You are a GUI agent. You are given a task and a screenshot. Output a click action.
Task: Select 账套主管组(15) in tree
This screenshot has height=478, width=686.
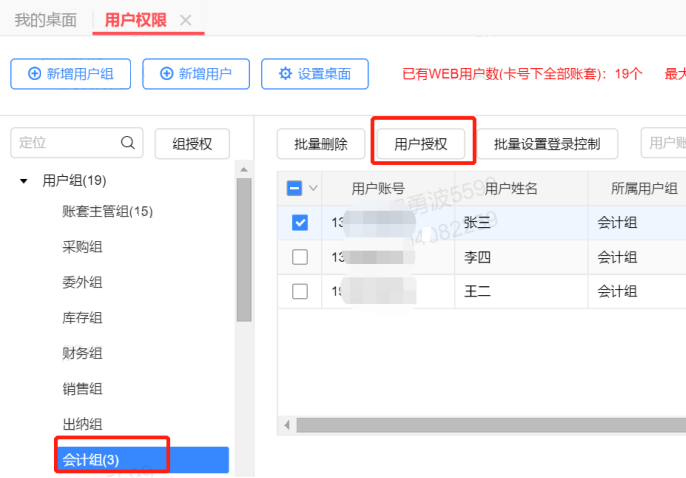coord(107,212)
